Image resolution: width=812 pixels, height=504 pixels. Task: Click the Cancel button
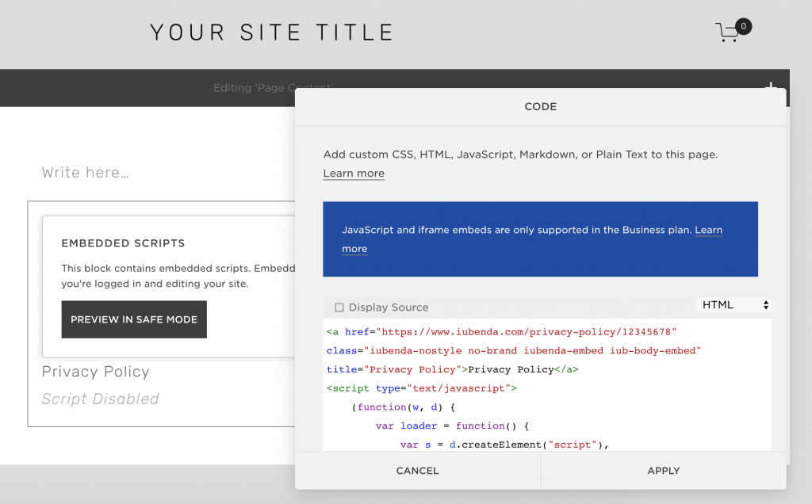(x=417, y=470)
